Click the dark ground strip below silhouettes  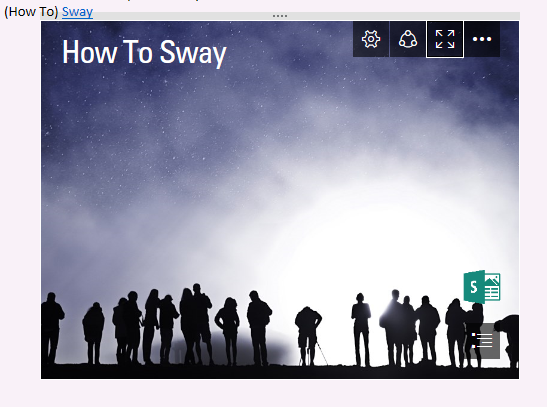(x=280, y=372)
